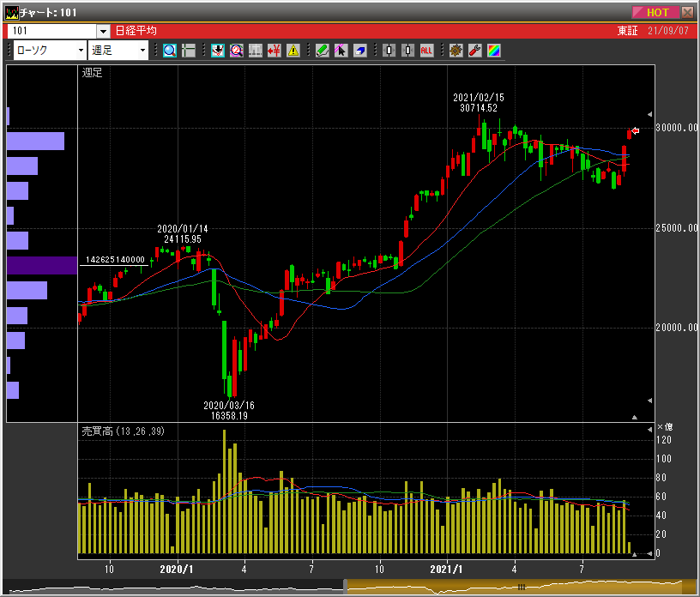The width and height of the screenshot is (700, 597).
Task: Click the dark purple volume-by-price bar
Action: coord(42,265)
